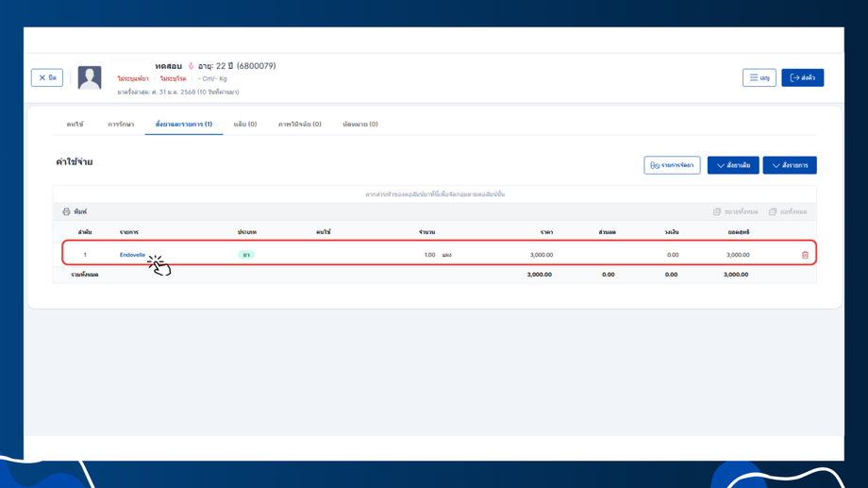Screen dimensions: 868x488
Task: Expand the rightmost blue chevron dropdown button
Action: click(790, 165)
